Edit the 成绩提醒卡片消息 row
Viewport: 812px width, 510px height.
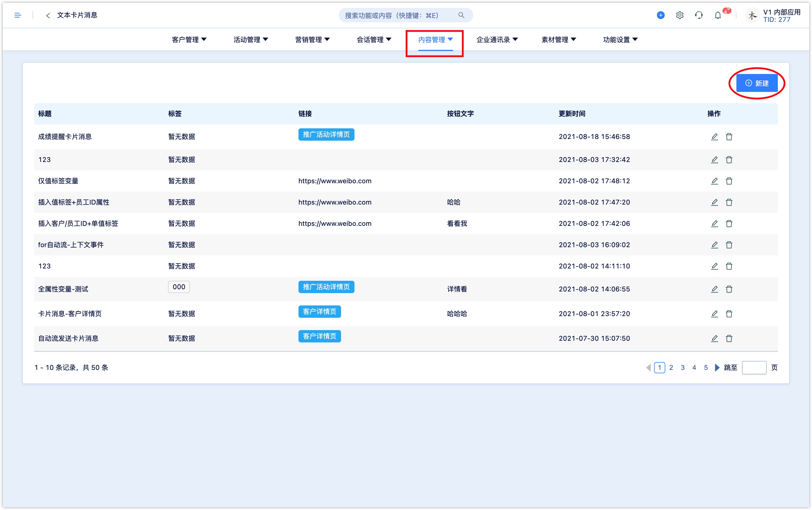pyautogui.click(x=714, y=137)
